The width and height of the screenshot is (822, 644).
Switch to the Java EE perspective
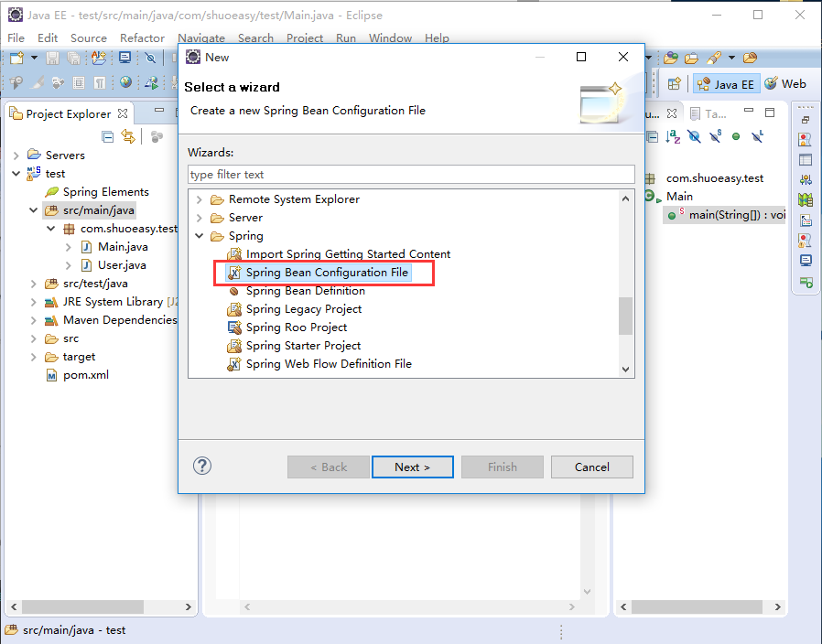(726, 84)
